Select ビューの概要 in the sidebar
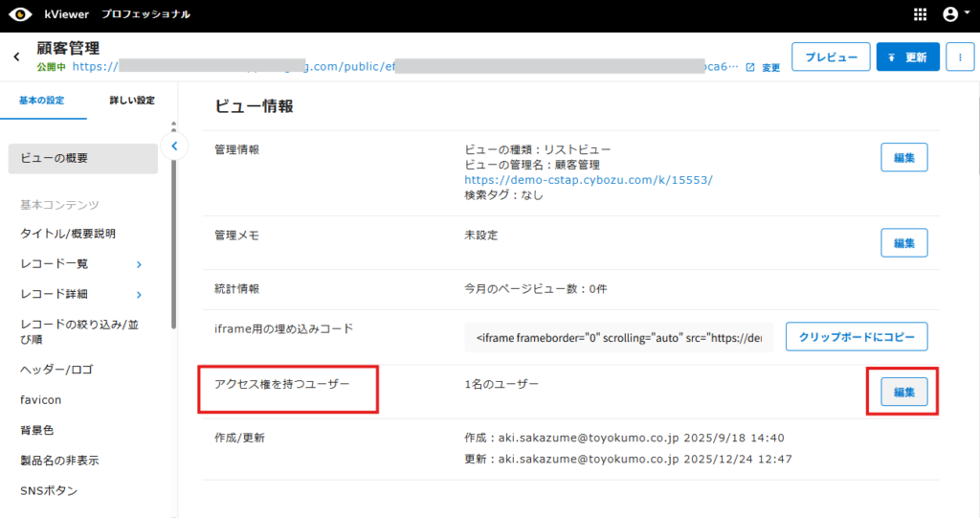Screen dimensions: 980x518 click(x=82, y=159)
